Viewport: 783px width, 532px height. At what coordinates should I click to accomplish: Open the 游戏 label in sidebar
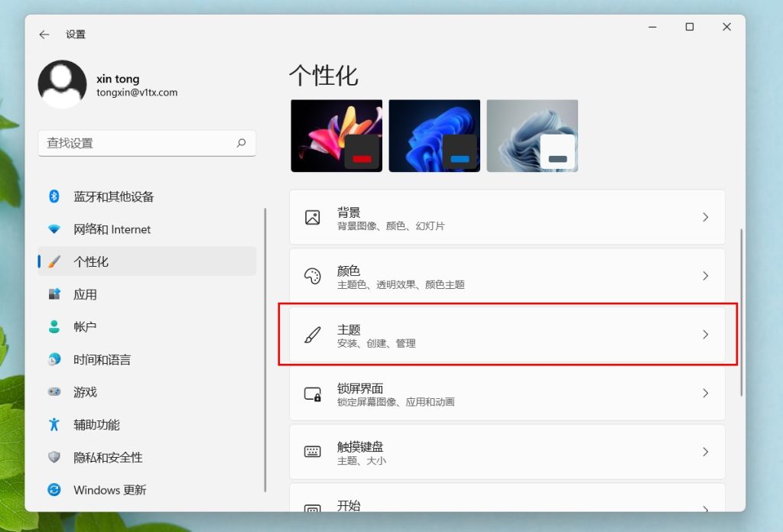pos(85,392)
